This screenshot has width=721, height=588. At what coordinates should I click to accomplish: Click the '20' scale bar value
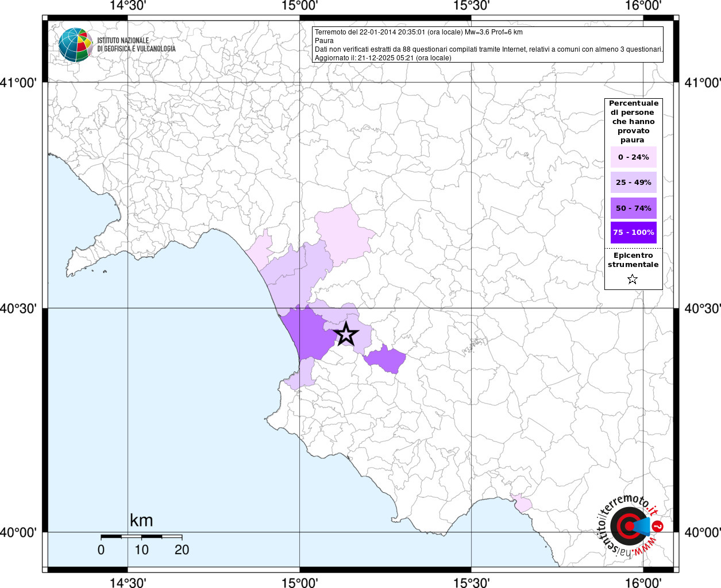pyautogui.click(x=182, y=550)
